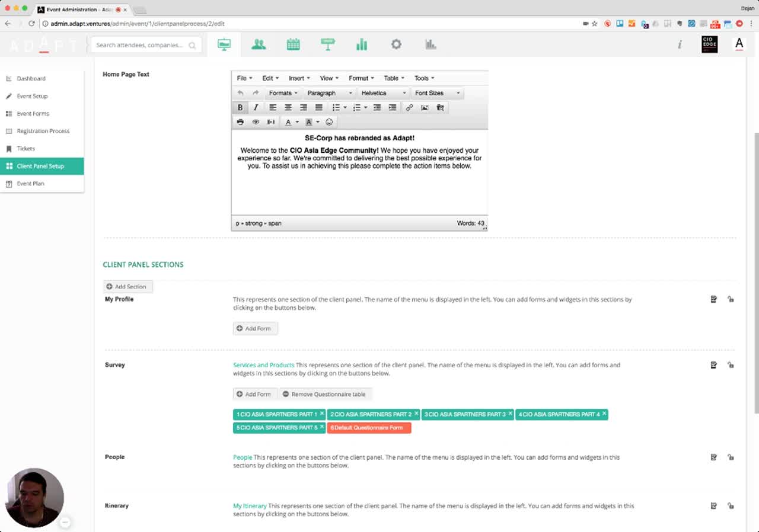Open the editor Tools menu
The height and width of the screenshot is (532, 759).
(424, 78)
